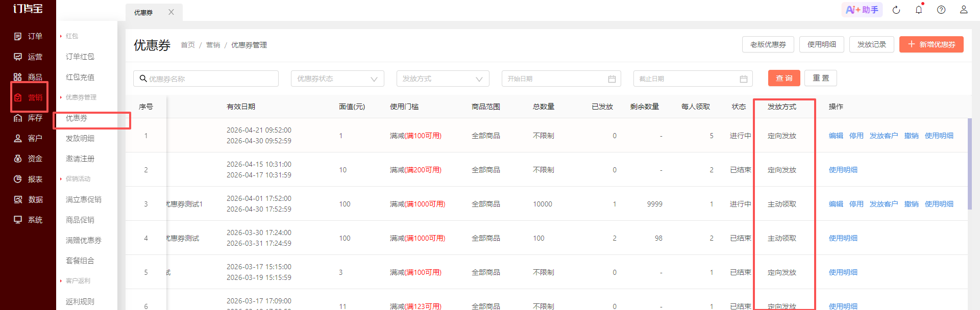Open the 运营 module icon
This screenshot has width=980, height=310.
point(18,57)
